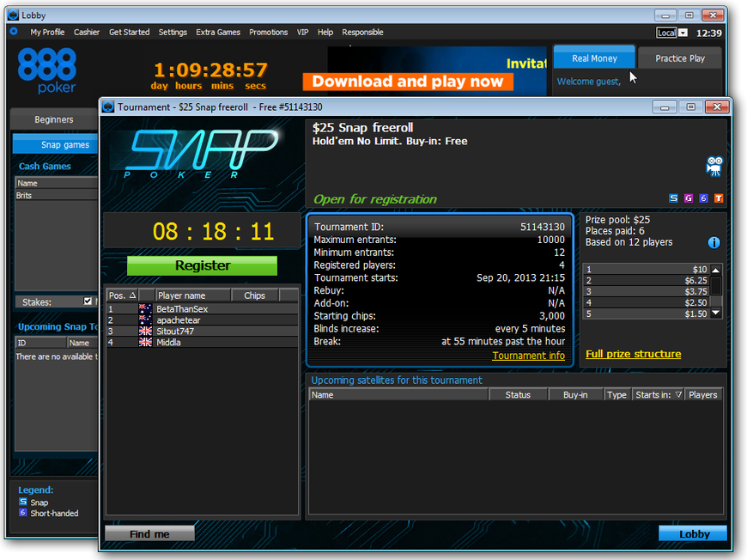The image size is (747, 560).
Task: Click blue circle icon left of My Profile
Action: click(14, 32)
